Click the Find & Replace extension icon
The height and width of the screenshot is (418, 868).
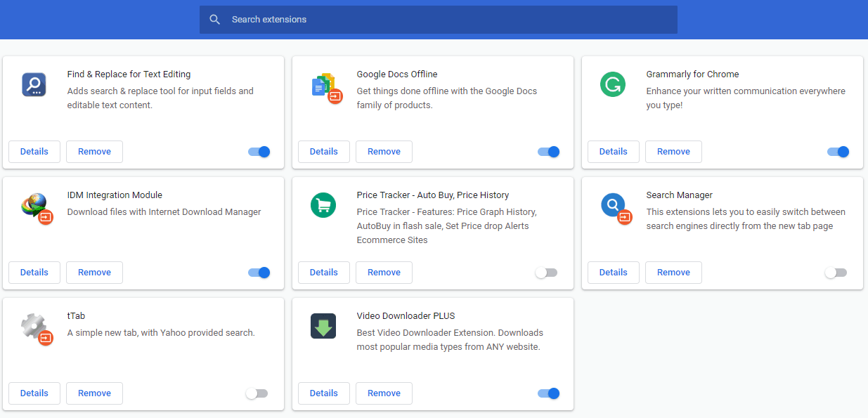(x=34, y=84)
